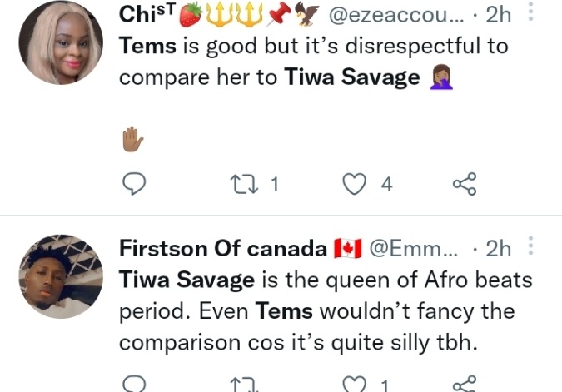Share the Chi tweet
The height and width of the screenshot is (392, 562).
coord(465,183)
